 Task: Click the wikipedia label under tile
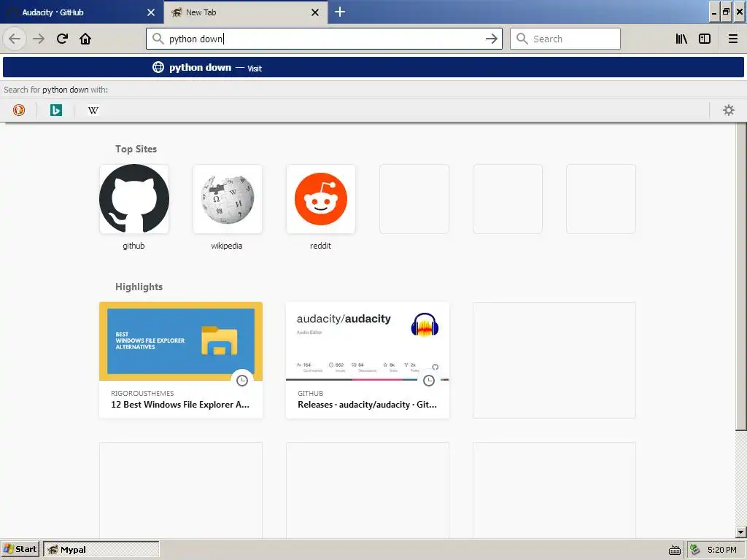pos(227,246)
